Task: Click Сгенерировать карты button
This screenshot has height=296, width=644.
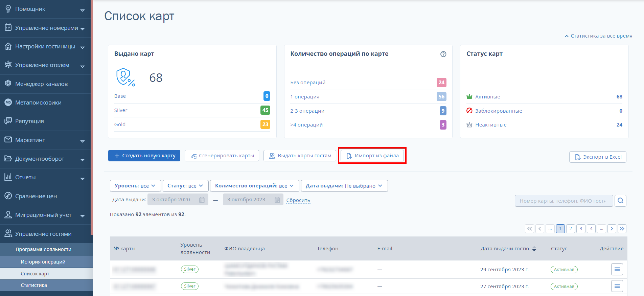Action: coord(222,156)
